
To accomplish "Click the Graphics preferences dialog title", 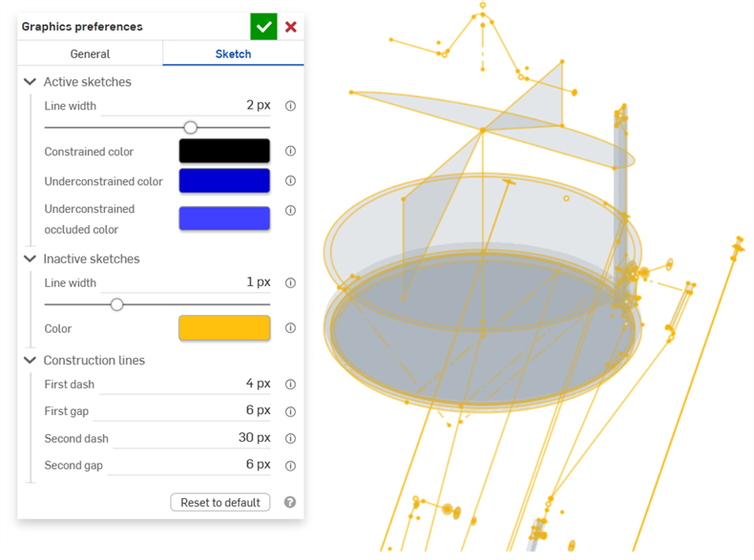I will tap(82, 27).
